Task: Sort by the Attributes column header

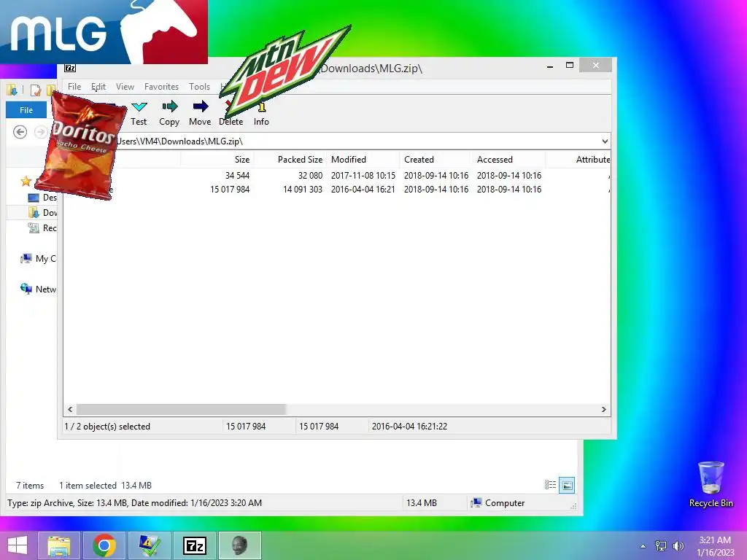Action: [x=578, y=160]
